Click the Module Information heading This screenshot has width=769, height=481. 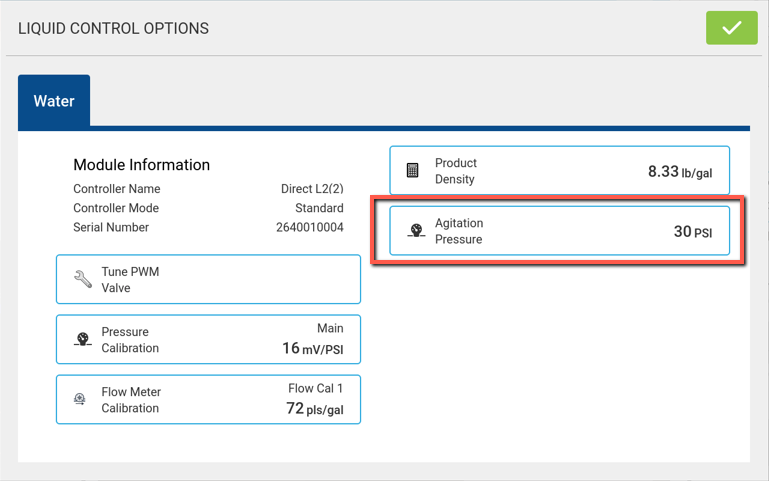[141, 165]
